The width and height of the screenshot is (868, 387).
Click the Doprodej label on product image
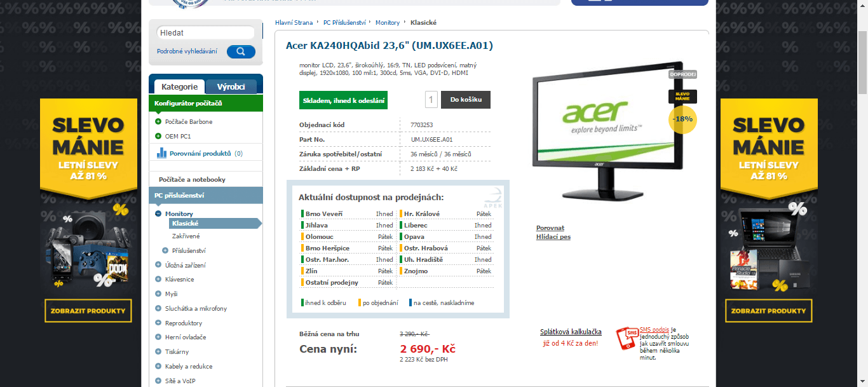683,74
